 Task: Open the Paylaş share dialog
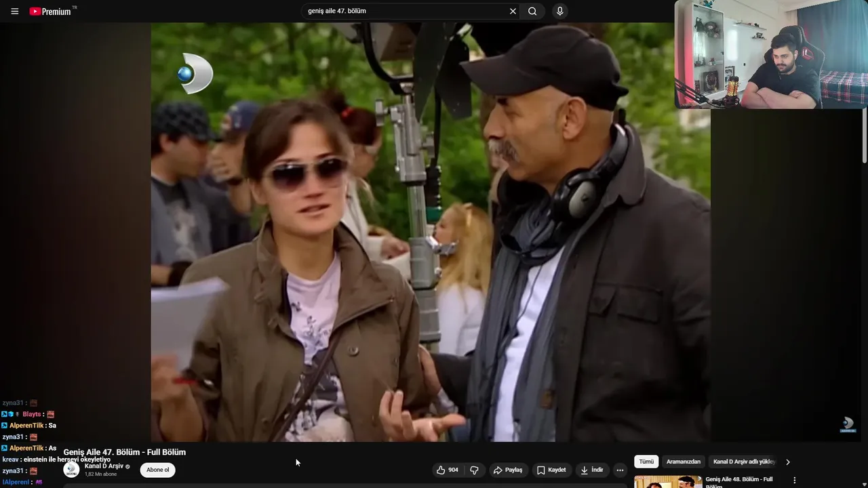click(508, 470)
